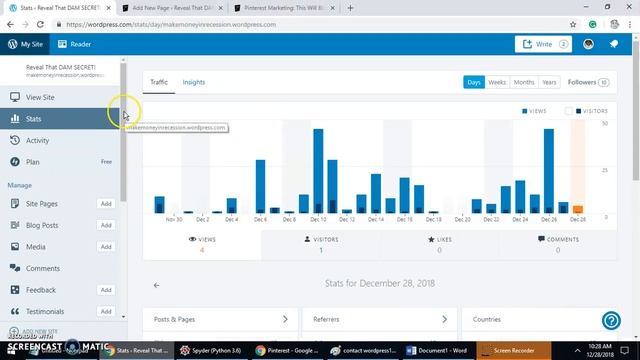Open the Grammarly extension icon

tap(593, 24)
